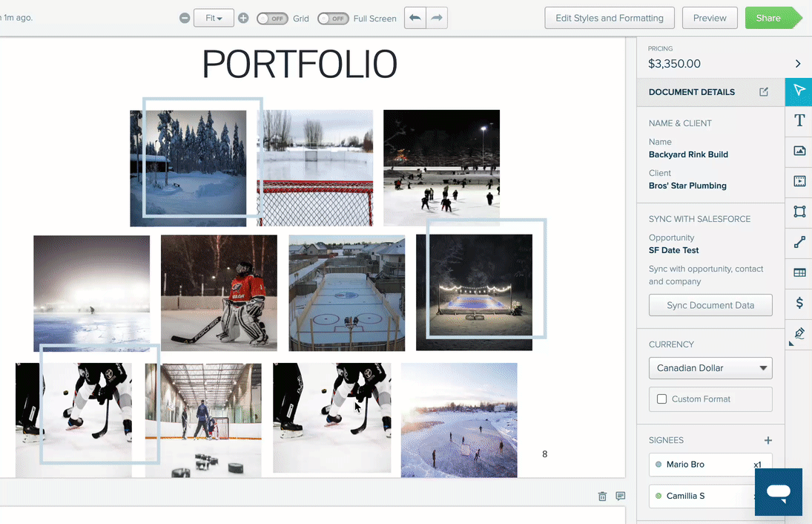812x524 pixels.
Task: Click the SF Date Test opportunity
Action: point(673,250)
